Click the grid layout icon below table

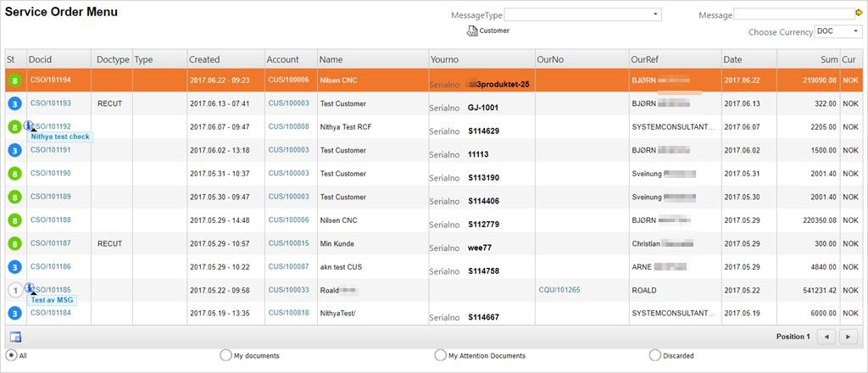coord(15,337)
